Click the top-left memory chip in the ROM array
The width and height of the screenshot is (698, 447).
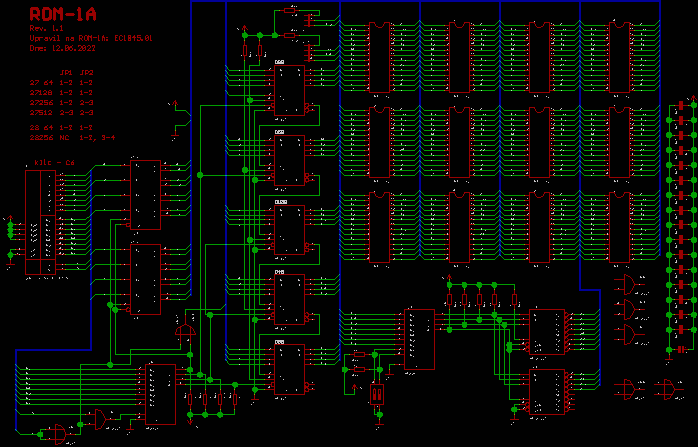[378, 57]
